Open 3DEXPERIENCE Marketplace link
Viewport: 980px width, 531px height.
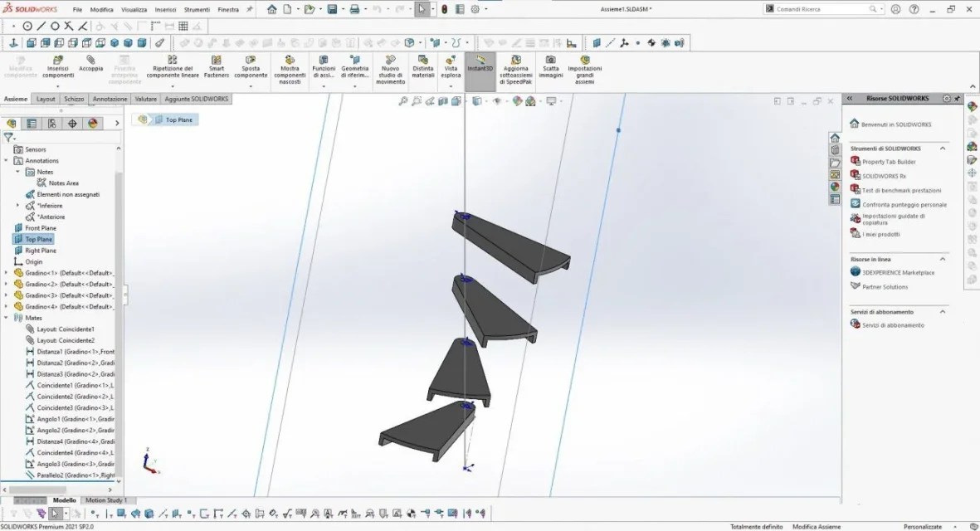tap(898, 272)
